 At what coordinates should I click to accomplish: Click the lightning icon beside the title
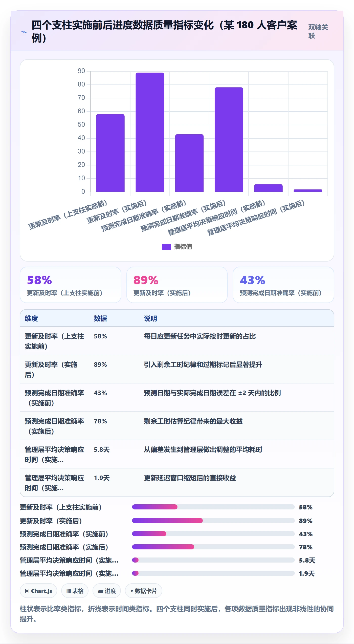pyautogui.click(x=24, y=32)
